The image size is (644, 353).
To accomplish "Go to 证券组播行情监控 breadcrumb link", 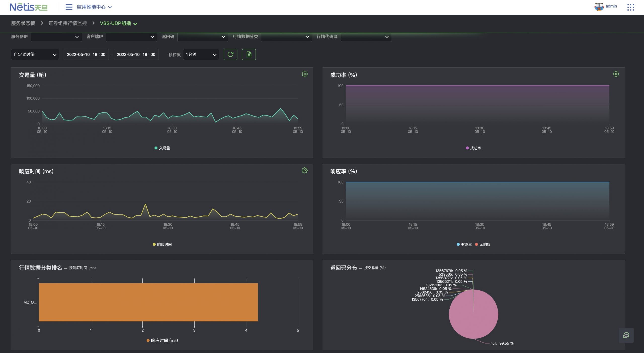I will [67, 23].
